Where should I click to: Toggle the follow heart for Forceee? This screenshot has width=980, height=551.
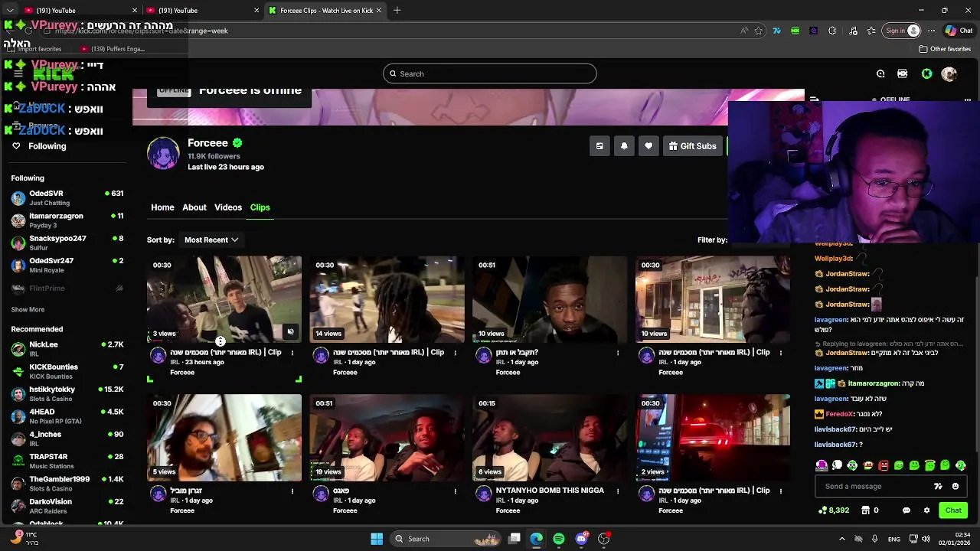(x=648, y=146)
